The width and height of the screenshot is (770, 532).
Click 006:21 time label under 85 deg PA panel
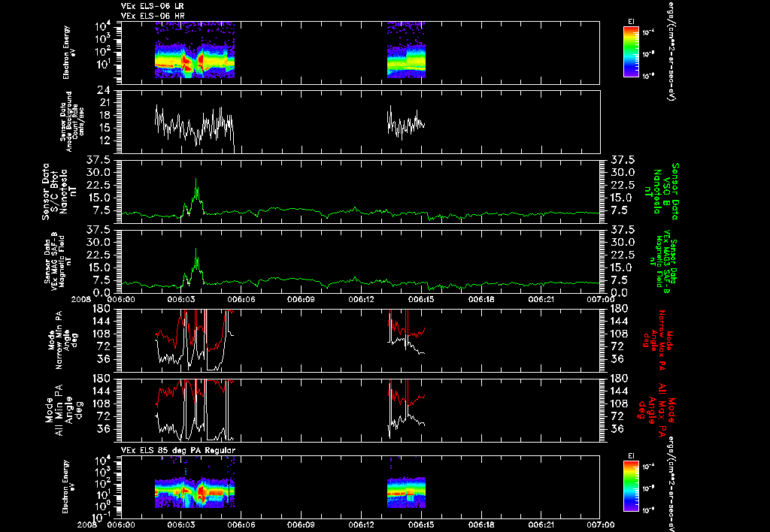coord(541,524)
